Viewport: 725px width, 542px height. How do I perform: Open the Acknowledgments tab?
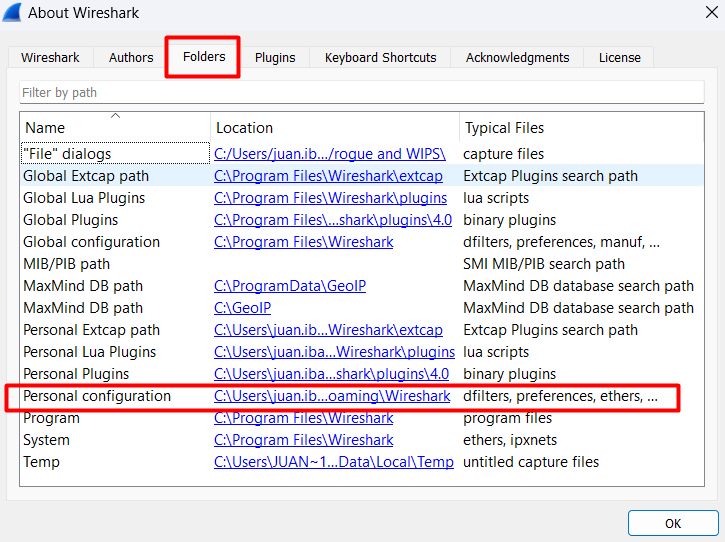(x=517, y=57)
